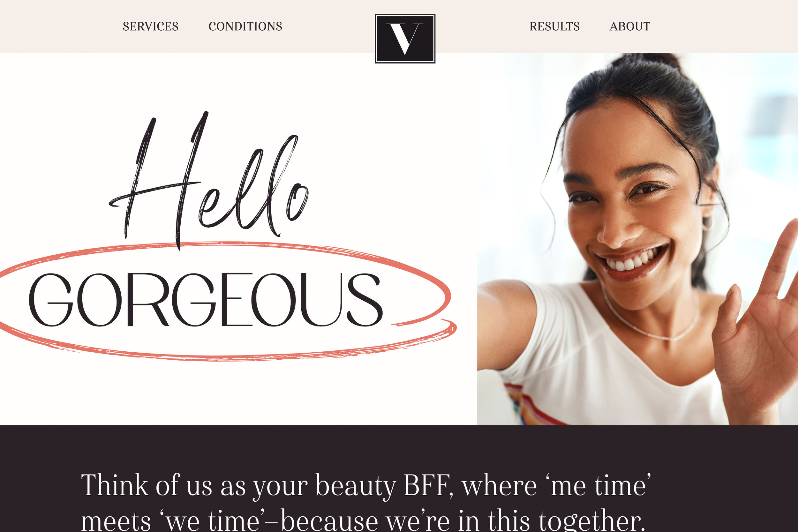Click the letter G of GORGEOUS
The image size is (798, 532).
point(51,299)
